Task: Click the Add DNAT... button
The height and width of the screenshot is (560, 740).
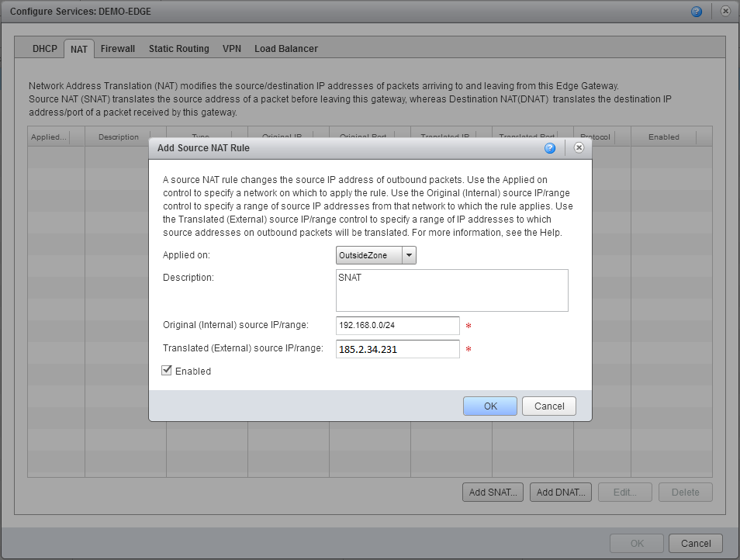Action: coord(561,492)
